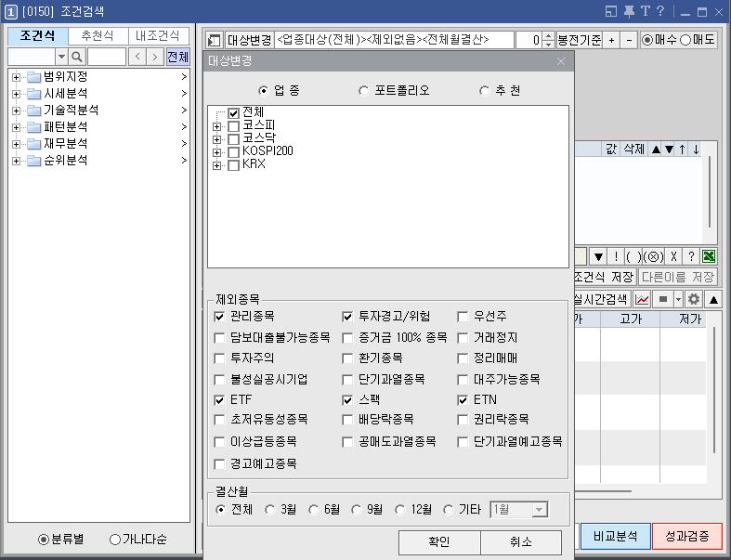Expand the 범위지정 folder

(x=17, y=77)
